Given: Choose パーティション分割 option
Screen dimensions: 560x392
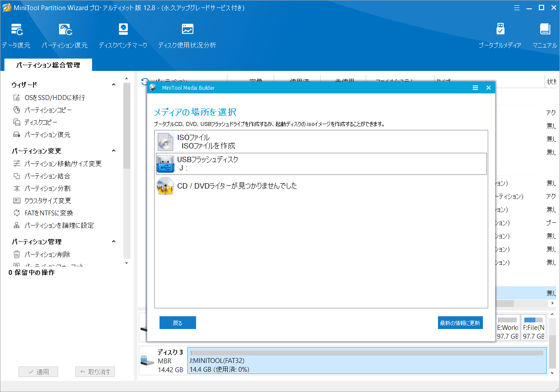Looking at the screenshot, I should pyautogui.click(x=41, y=189).
